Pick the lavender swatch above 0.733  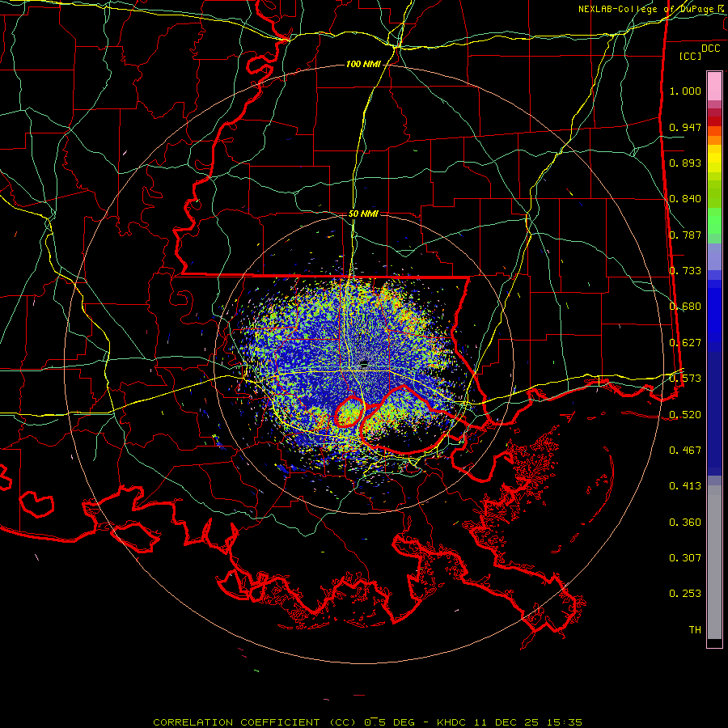click(714, 256)
